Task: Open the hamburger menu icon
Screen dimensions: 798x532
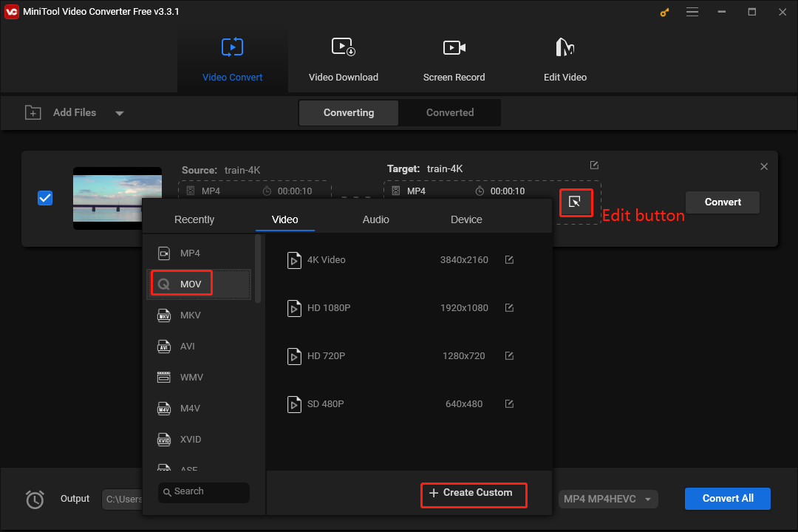Action: tap(692, 12)
